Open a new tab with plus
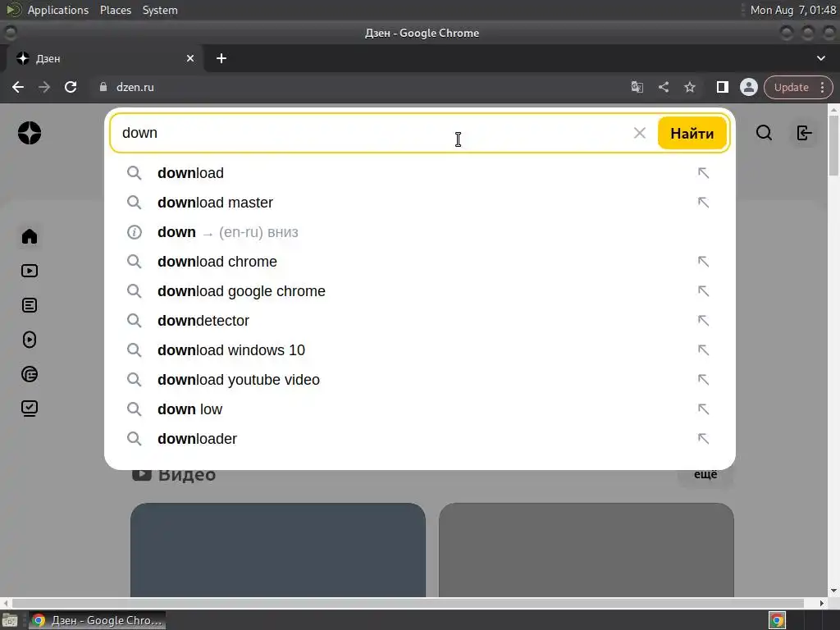Image resolution: width=840 pixels, height=630 pixels. pyautogui.click(x=221, y=58)
